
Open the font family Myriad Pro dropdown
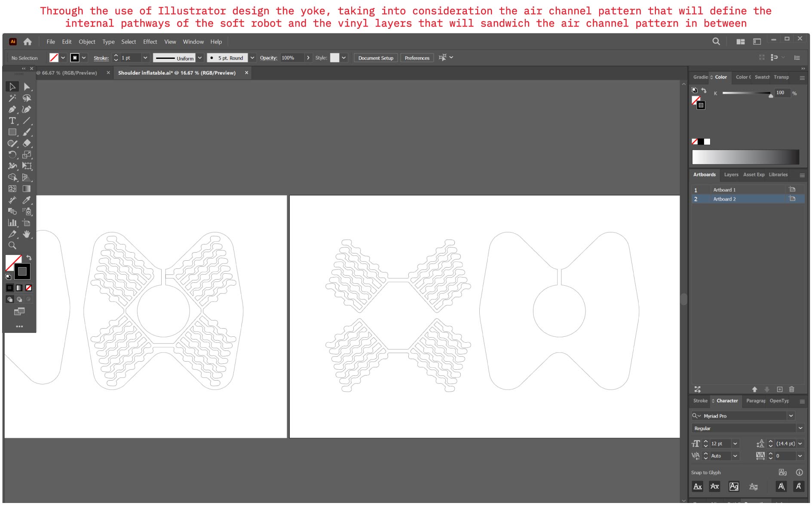coord(791,416)
